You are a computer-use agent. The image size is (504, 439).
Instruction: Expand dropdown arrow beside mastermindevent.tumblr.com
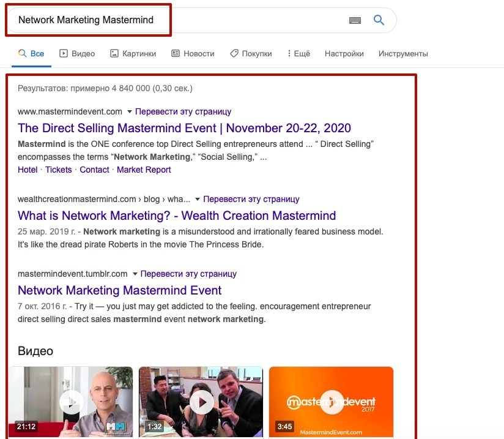[x=135, y=274]
